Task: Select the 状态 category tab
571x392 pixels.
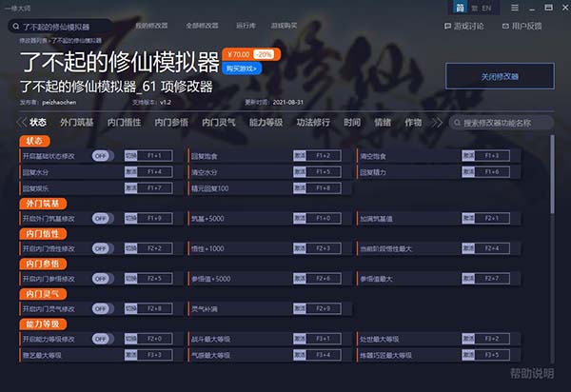Action: click(x=38, y=123)
